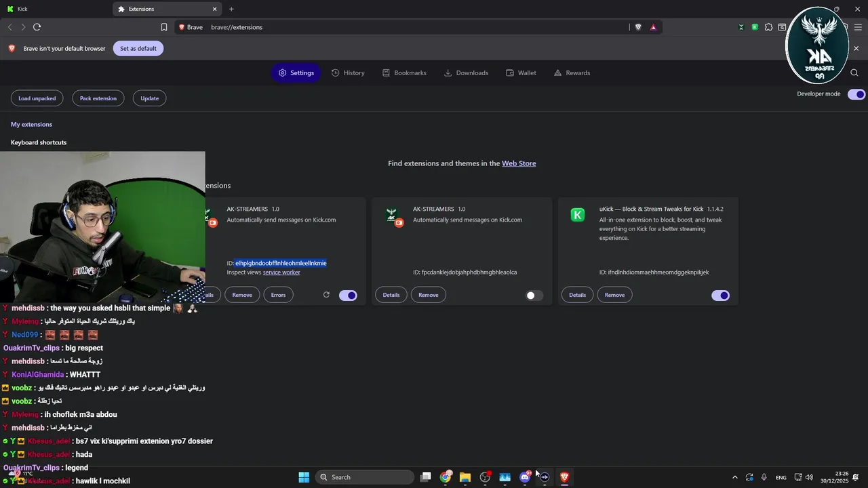The width and height of the screenshot is (868, 488).
Task: Toggle Developer mode switch
Action: [x=857, y=94]
